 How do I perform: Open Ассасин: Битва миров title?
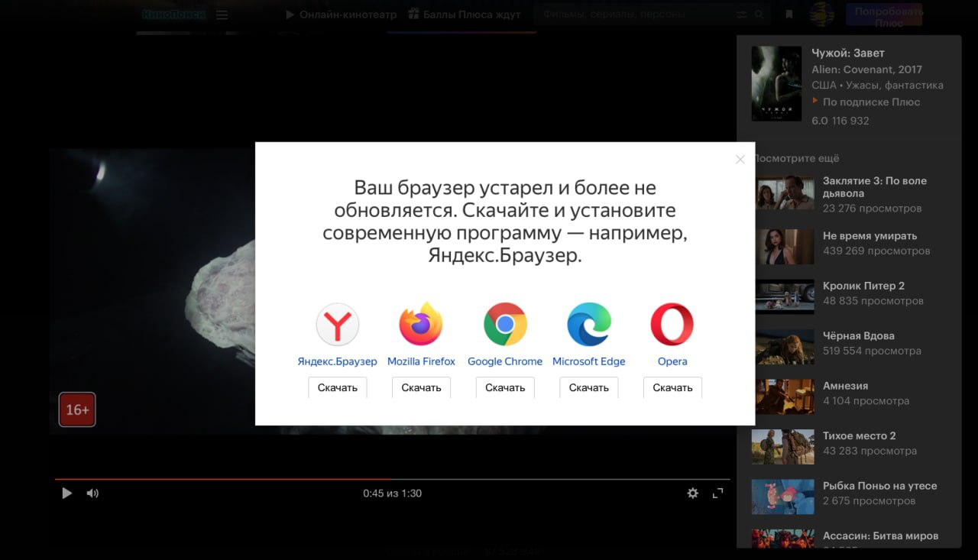point(881,536)
